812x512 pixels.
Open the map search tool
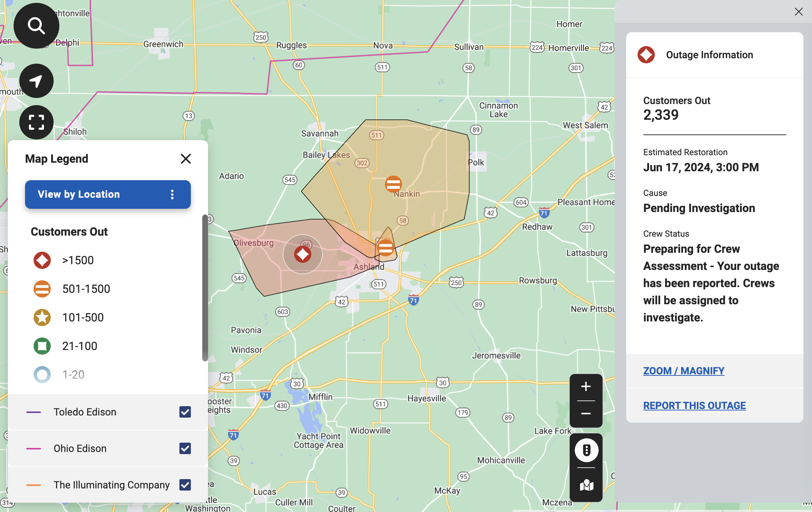click(36, 26)
